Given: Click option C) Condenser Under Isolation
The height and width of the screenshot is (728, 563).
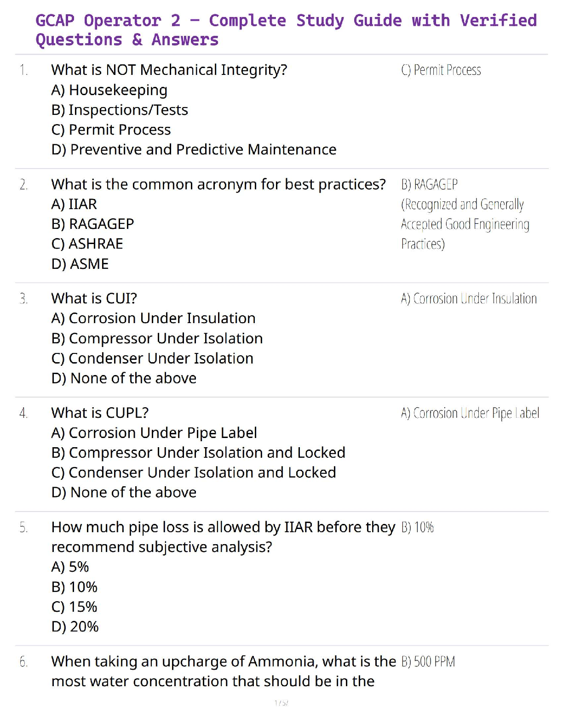Looking at the screenshot, I should [152, 358].
